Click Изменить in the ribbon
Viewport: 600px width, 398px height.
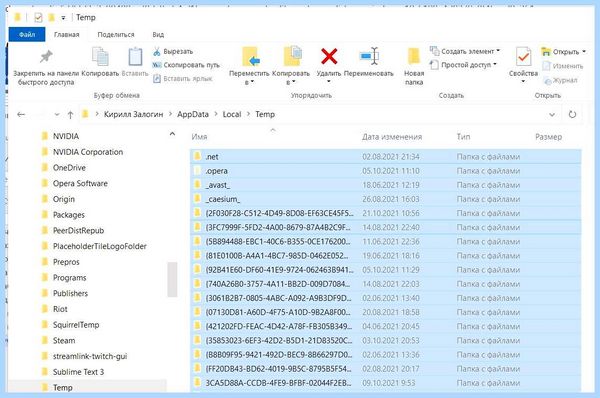click(563, 66)
